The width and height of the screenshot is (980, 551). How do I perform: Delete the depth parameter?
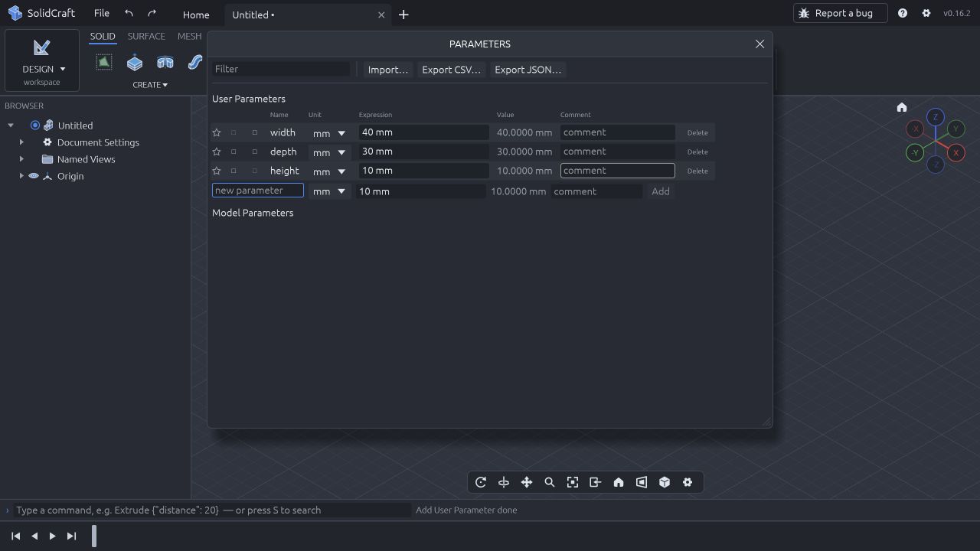click(x=697, y=152)
